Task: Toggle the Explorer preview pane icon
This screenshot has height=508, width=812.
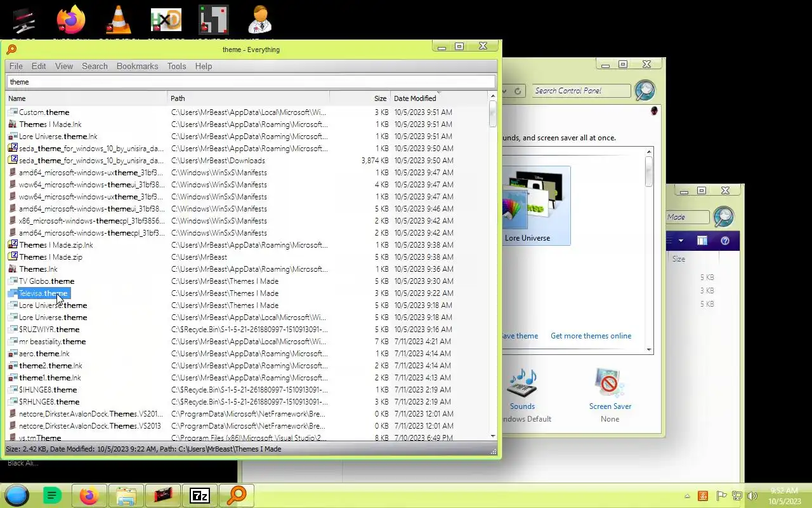Action: [x=702, y=241]
